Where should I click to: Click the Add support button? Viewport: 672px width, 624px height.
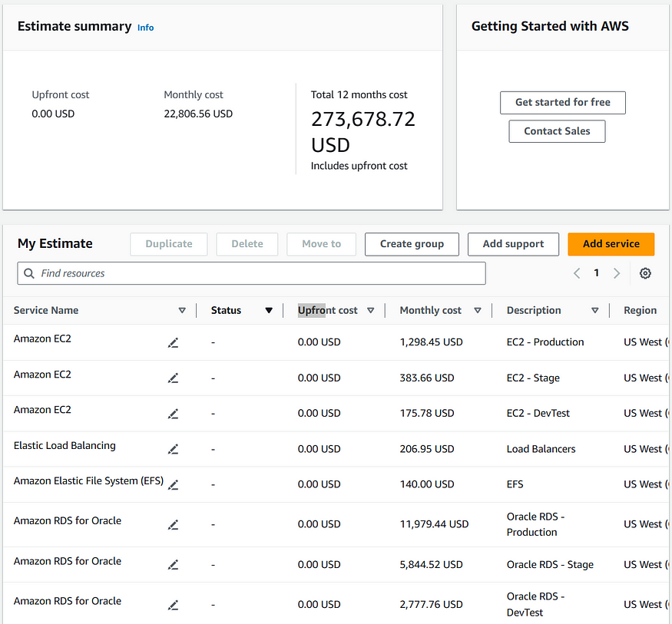pyautogui.click(x=513, y=244)
